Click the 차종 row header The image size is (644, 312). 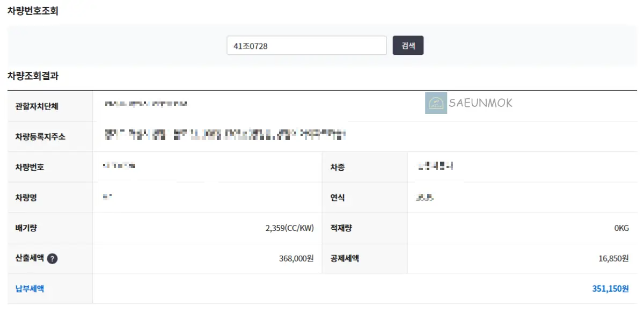336,166
